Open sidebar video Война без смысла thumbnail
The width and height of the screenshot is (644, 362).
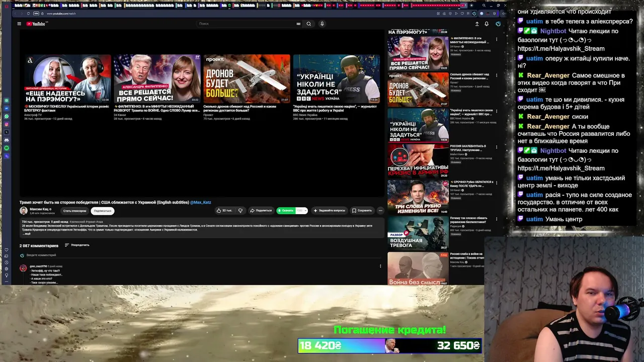coord(418,268)
